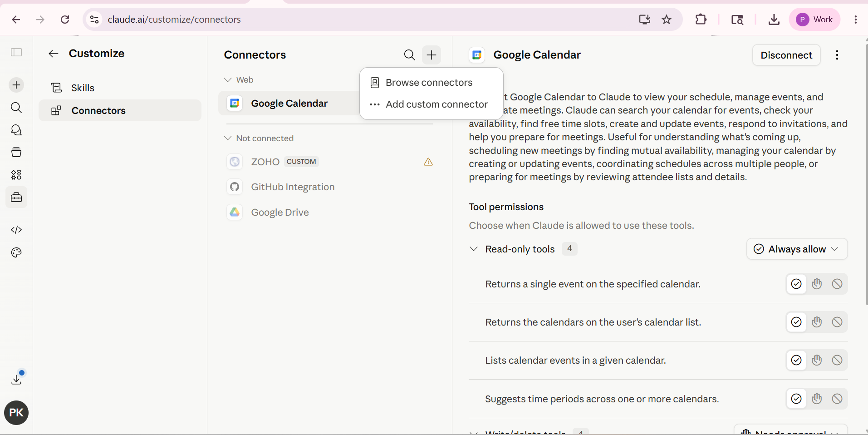Open the chats bubble icon in left rail
Screen dimensions: 868x435
click(x=16, y=130)
